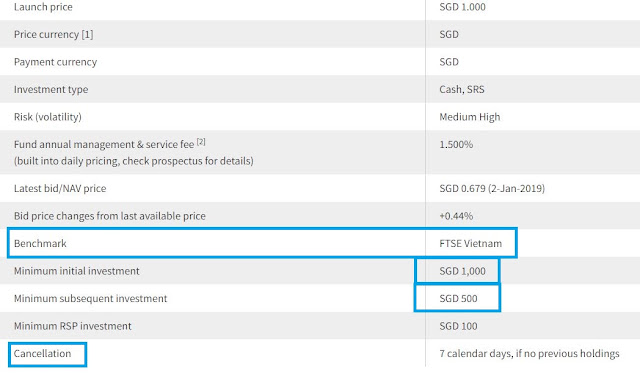Screen dimensions: 640x373
Task: Select the SGD 100 RSP investment value
Action: coord(458,326)
